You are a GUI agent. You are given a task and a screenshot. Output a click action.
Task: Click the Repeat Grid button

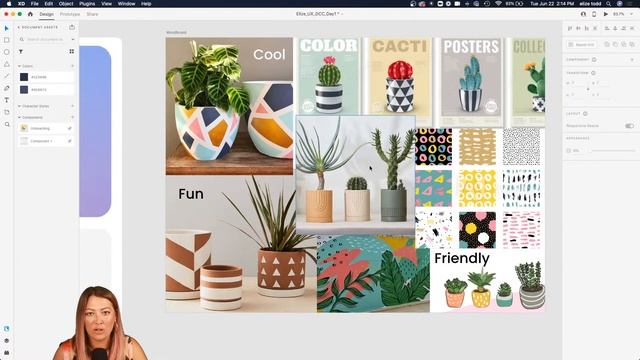click(x=582, y=44)
